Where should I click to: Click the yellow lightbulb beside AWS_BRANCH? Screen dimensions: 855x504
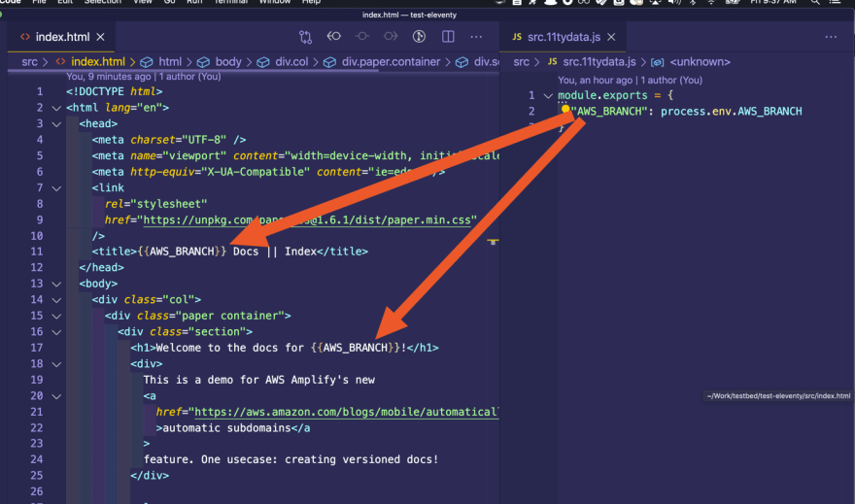tap(565, 109)
